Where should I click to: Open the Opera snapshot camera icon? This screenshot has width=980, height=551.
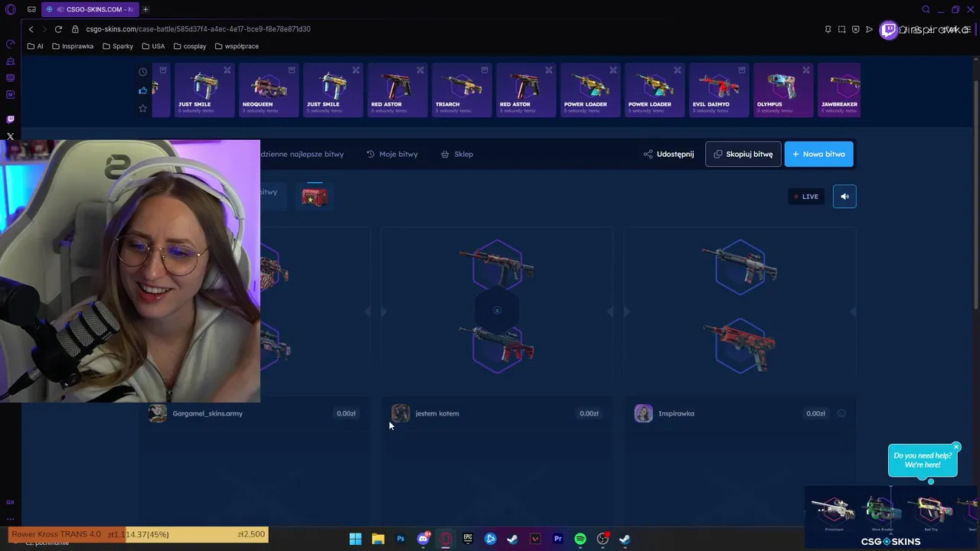click(841, 29)
